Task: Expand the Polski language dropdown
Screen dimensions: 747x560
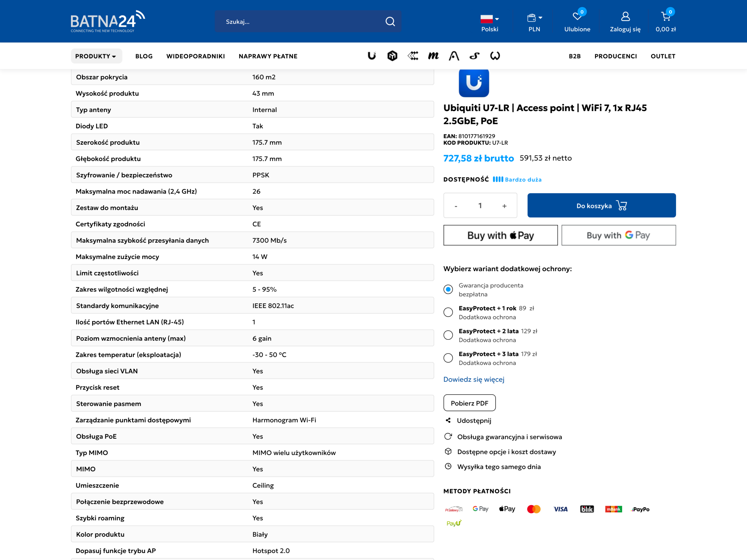Action: point(490,23)
